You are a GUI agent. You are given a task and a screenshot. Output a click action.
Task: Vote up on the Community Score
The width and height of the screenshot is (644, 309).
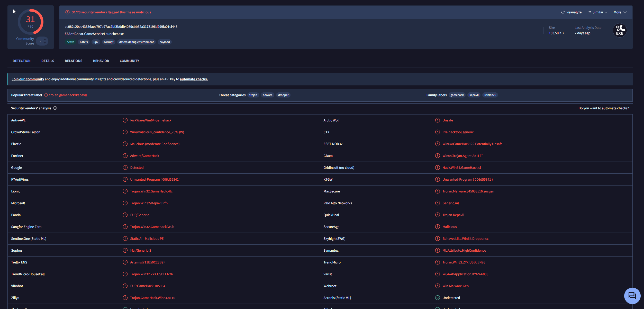click(x=45, y=39)
